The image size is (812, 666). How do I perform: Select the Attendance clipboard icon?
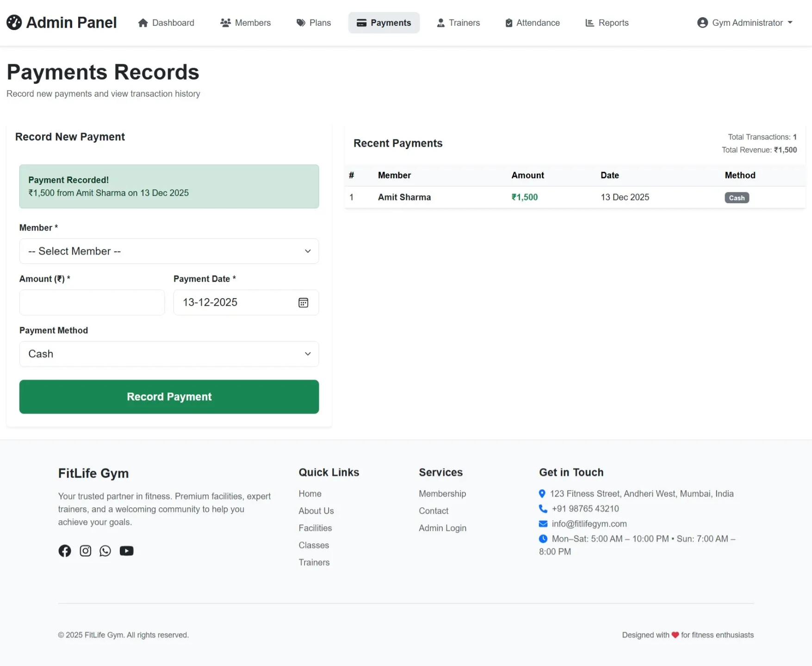point(507,22)
